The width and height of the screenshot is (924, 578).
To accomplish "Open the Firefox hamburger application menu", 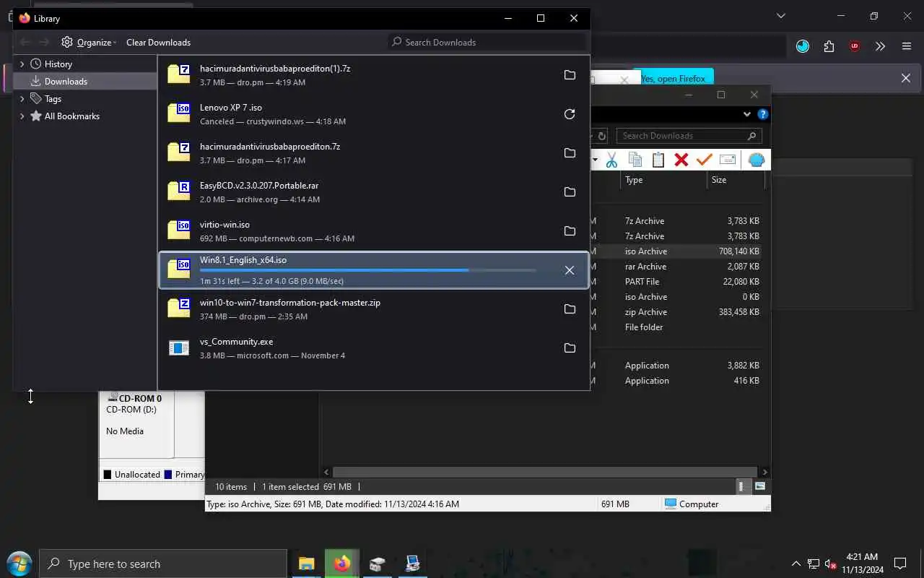I will [x=907, y=46].
